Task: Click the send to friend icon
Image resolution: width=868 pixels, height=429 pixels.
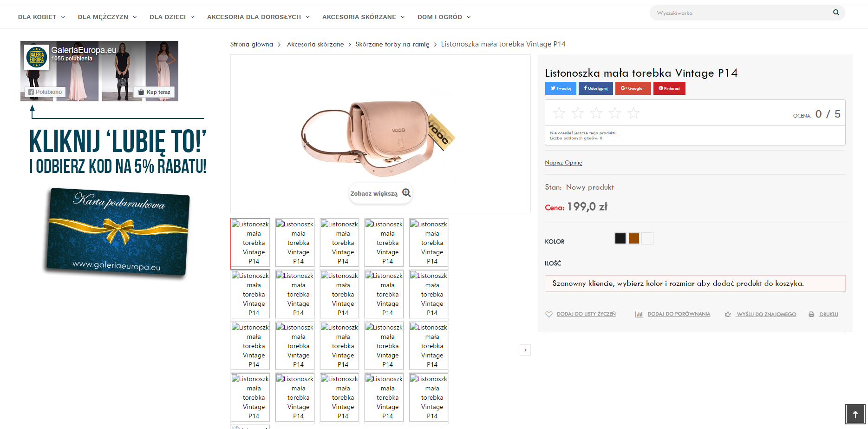Action: coord(728,314)
